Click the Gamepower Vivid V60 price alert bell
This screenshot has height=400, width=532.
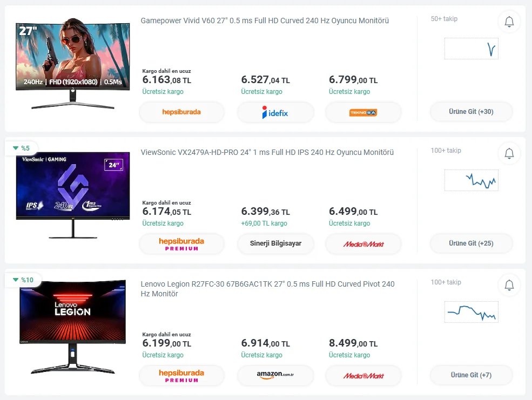[509, 22]
